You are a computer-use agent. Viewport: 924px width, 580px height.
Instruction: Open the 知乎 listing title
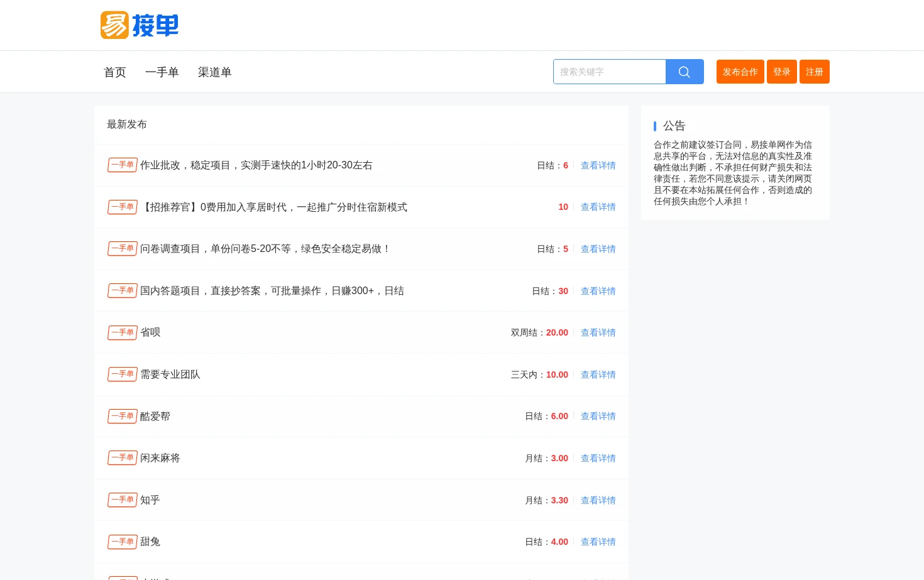click(150, 500)
